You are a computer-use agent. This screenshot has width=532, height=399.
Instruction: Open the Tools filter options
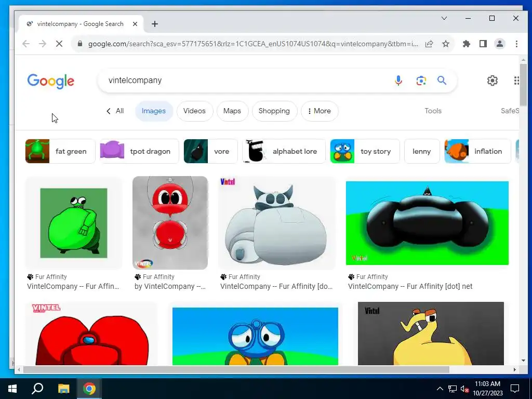coord(433,111)
